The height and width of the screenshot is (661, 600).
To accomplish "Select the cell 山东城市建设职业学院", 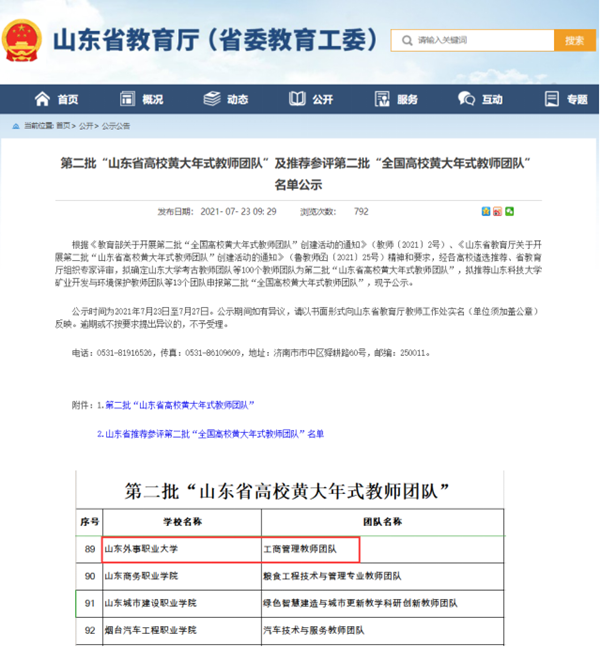I will click(x=182, y=604).
